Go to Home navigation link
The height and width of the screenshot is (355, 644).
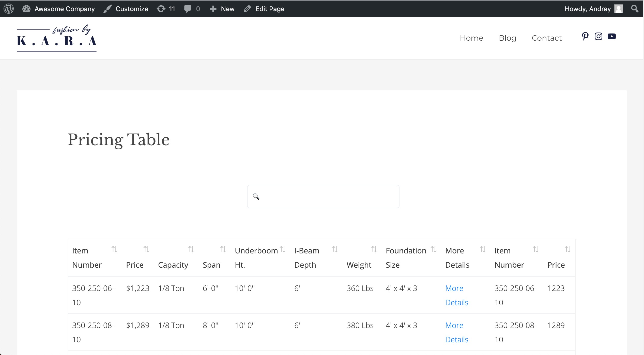click(x=471, y=38)
